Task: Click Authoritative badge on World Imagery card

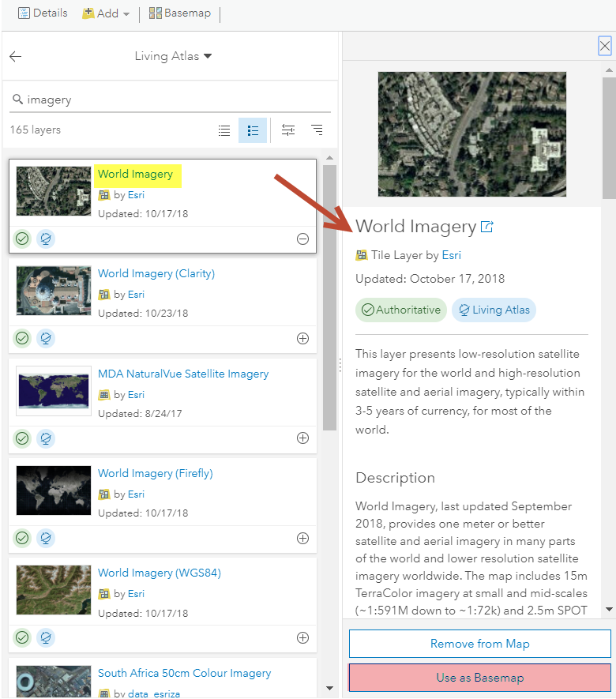Action: (x=22, y=239)
